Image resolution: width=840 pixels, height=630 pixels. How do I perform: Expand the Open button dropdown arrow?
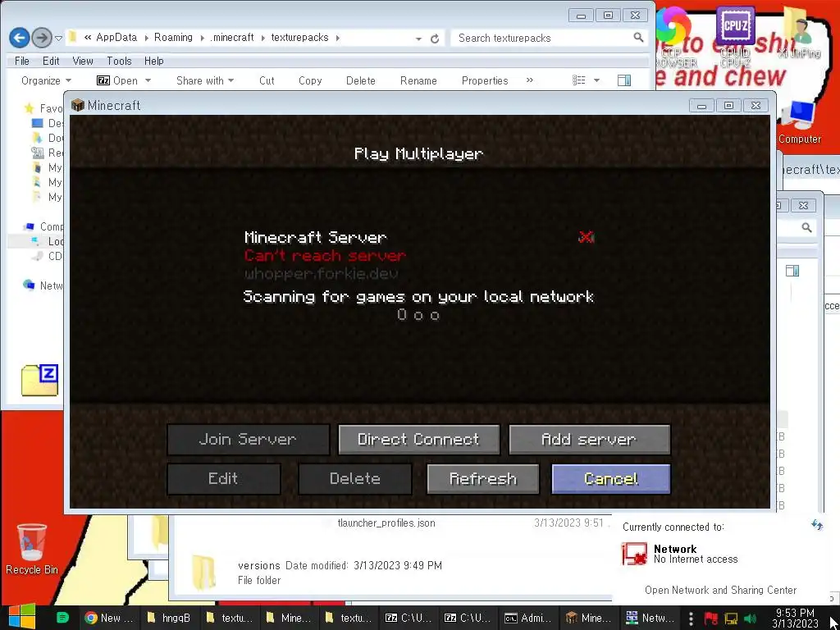(x=148, y=80)
